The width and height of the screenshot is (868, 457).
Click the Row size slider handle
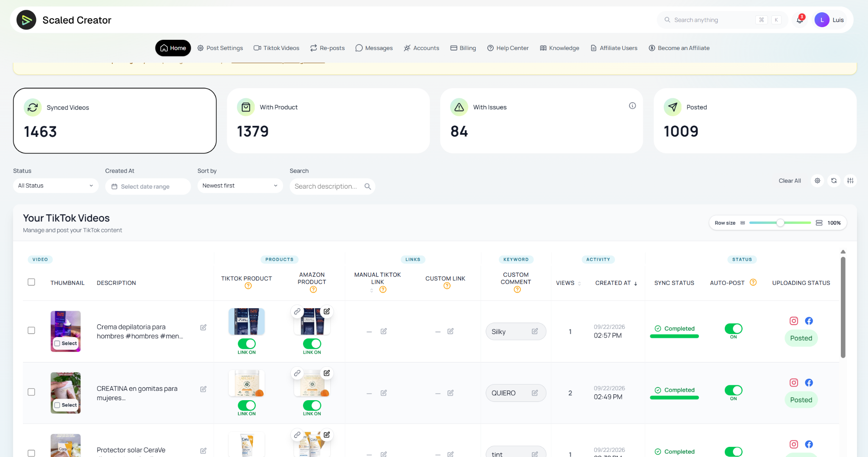coord(780,223)
